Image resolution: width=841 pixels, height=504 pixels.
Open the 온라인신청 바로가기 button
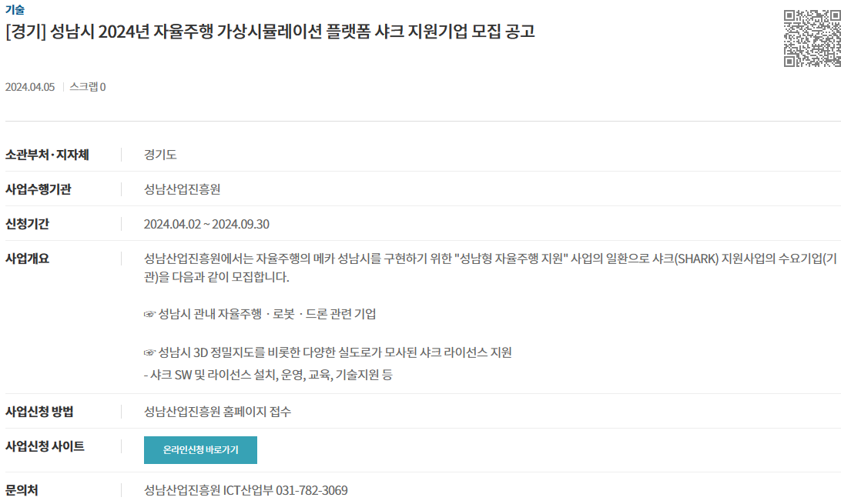tap(200, 450)
